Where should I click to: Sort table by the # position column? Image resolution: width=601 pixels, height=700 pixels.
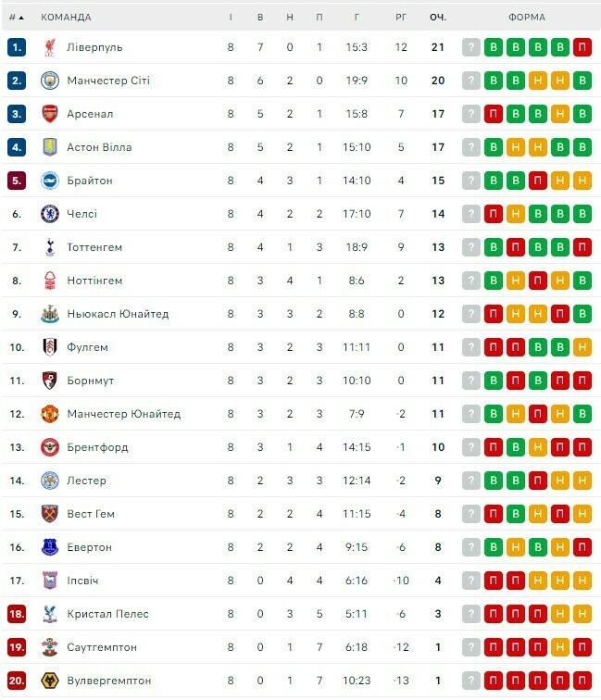[x=16, y=17]
